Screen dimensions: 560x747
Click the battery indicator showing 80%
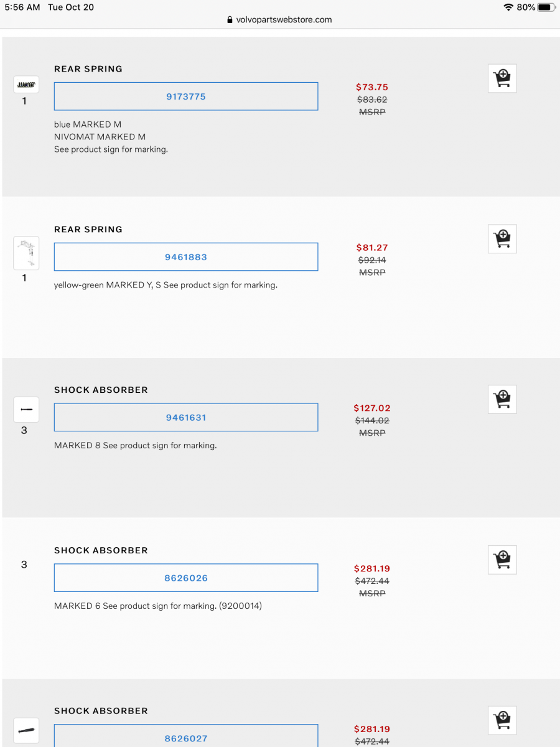543,7
